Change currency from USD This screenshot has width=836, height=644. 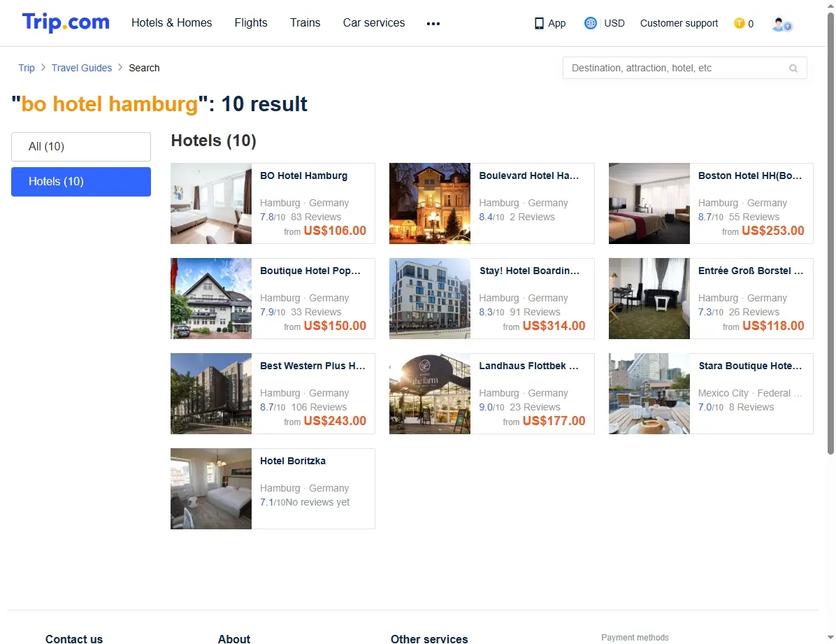point(614,24)
